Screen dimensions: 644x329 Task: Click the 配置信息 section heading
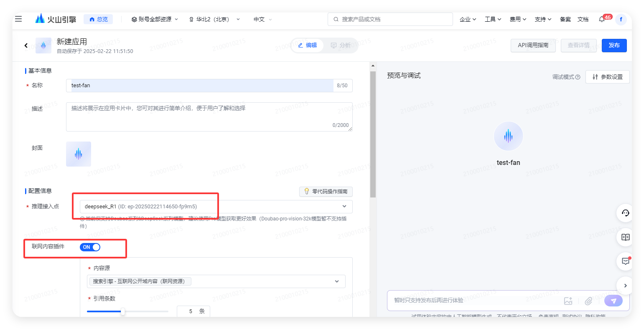(40, 191)
